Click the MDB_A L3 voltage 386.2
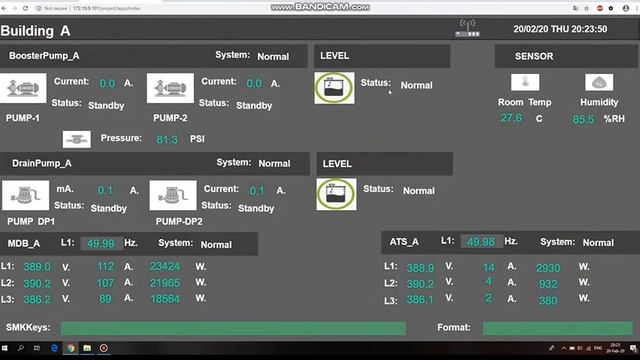The height and width of the screenshot is (360, 640). [x=37, y=300]
